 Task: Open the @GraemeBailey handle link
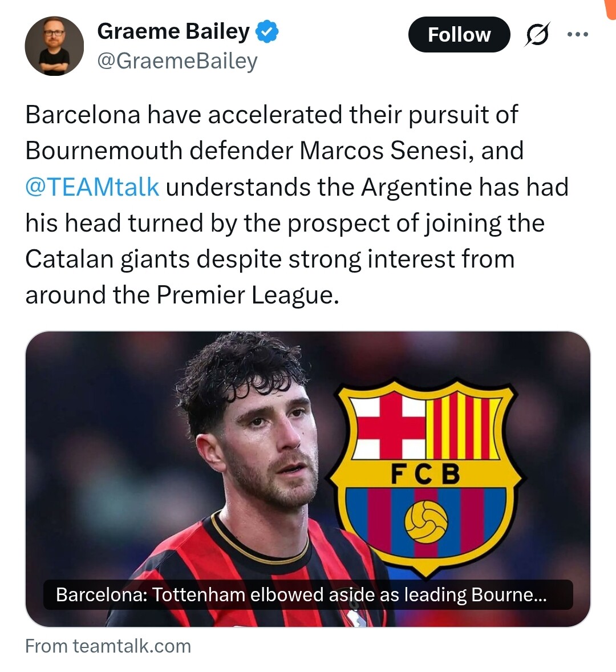[177, 61]
